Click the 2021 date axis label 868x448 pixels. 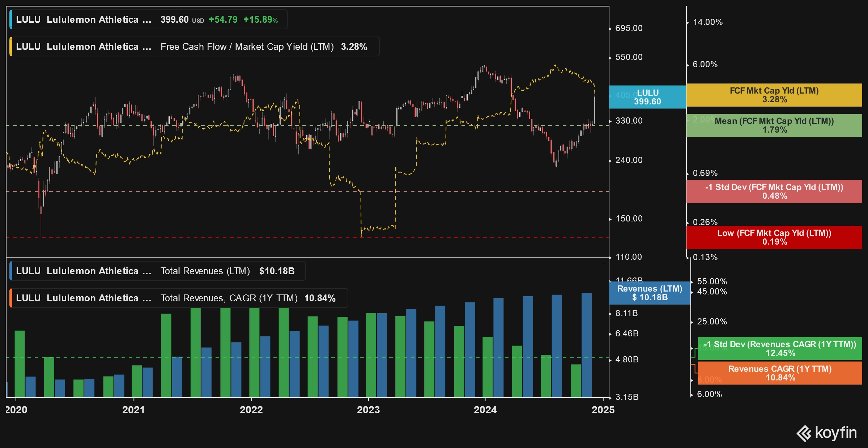133,410
